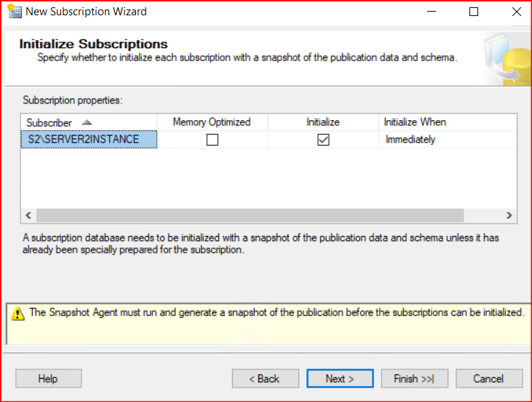Click the Memory Optimized column header
532x402 pixels.
pos(212,122)
